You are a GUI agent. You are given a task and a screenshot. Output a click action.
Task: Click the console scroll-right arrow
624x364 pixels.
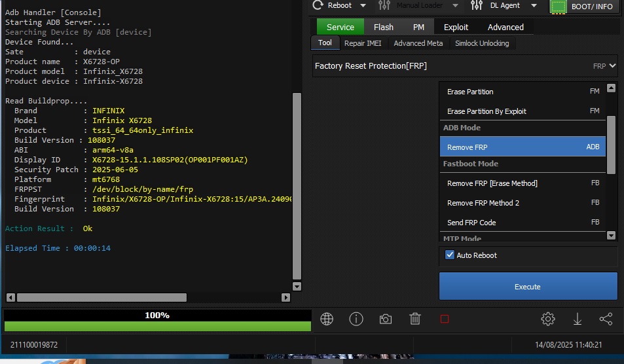(285, 298)
